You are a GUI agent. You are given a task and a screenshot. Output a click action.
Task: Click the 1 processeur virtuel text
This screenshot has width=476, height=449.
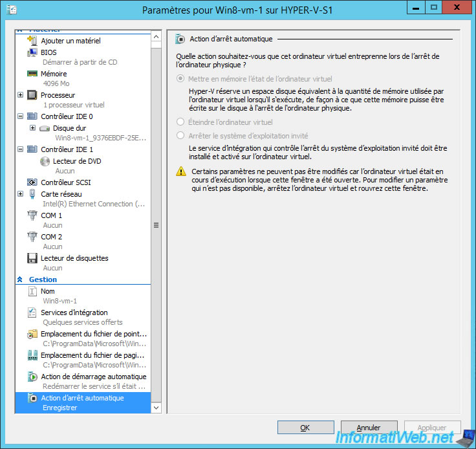point(74,105)
